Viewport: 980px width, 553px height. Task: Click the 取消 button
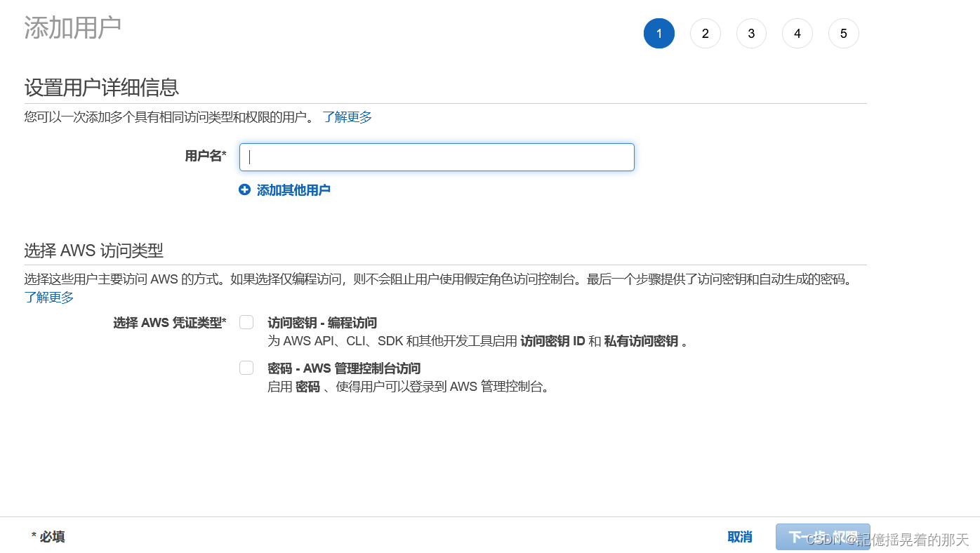coord(740,537)
